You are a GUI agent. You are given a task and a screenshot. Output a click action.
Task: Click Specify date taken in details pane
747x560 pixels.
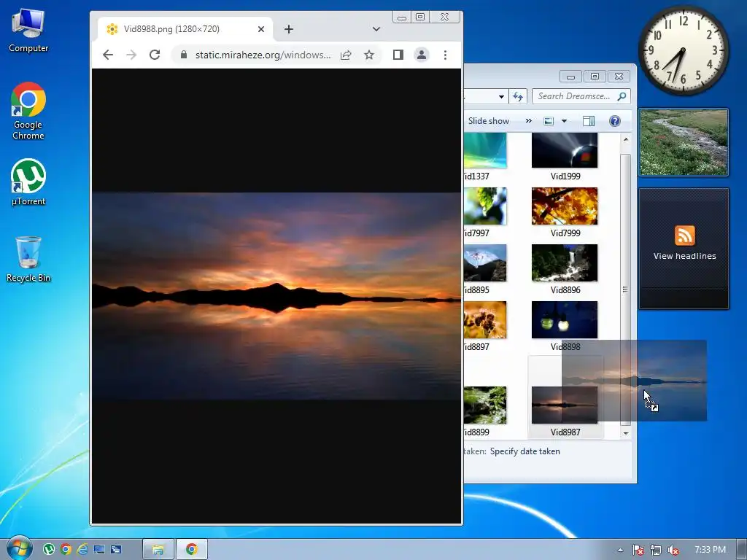tap(525, 451)
